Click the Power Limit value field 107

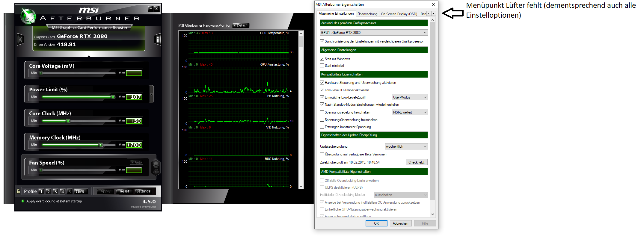(134, 97)
